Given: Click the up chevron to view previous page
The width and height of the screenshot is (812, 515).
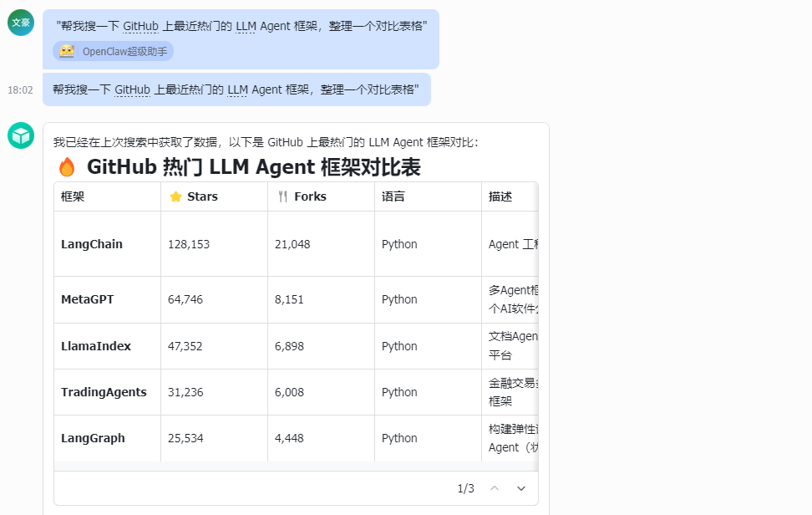Looking at the screenshot, I should tap(494, 487).
